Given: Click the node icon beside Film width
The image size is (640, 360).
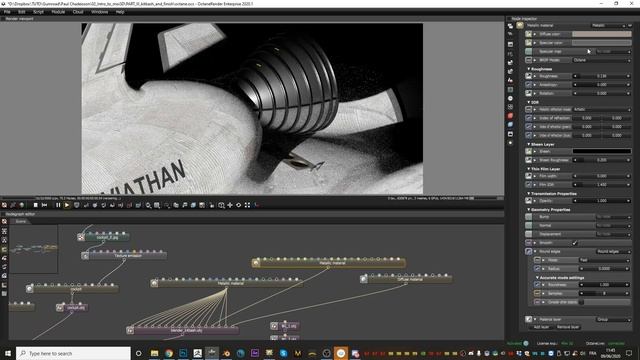Looking at the screenshot, I should tap(529, 176).
